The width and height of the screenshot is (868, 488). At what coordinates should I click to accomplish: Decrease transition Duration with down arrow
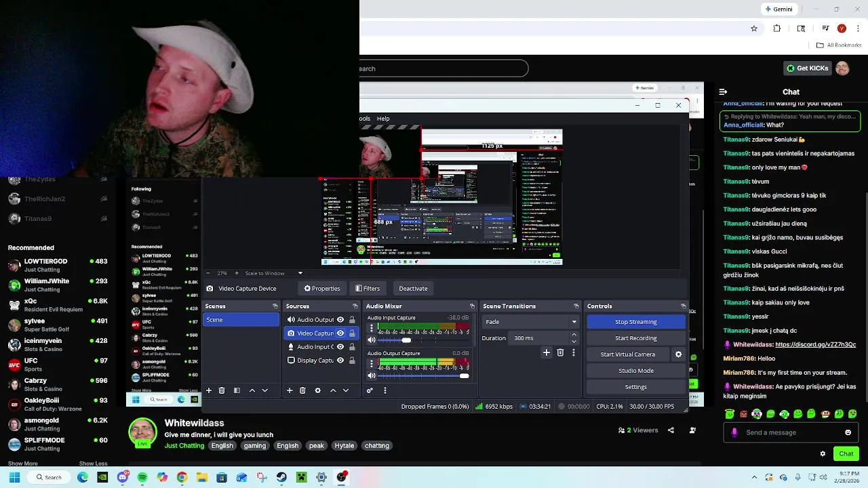pos(574,341)
